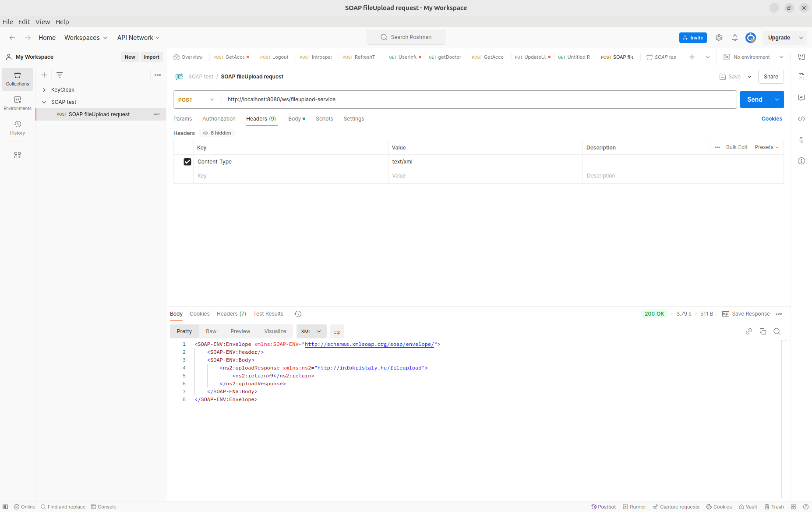This screenshot has width=812, height=512.
Task: Open documentation icon in right sidebar
Action: 801,77
